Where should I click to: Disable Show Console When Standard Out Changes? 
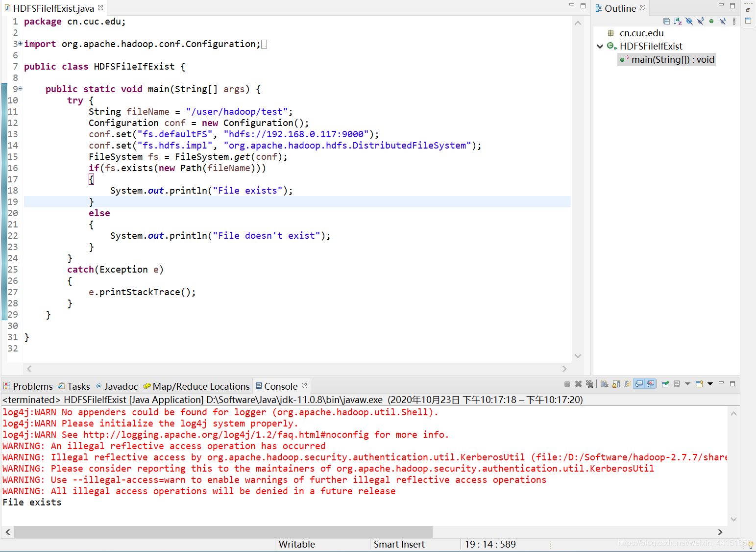(x=638, y=384)
